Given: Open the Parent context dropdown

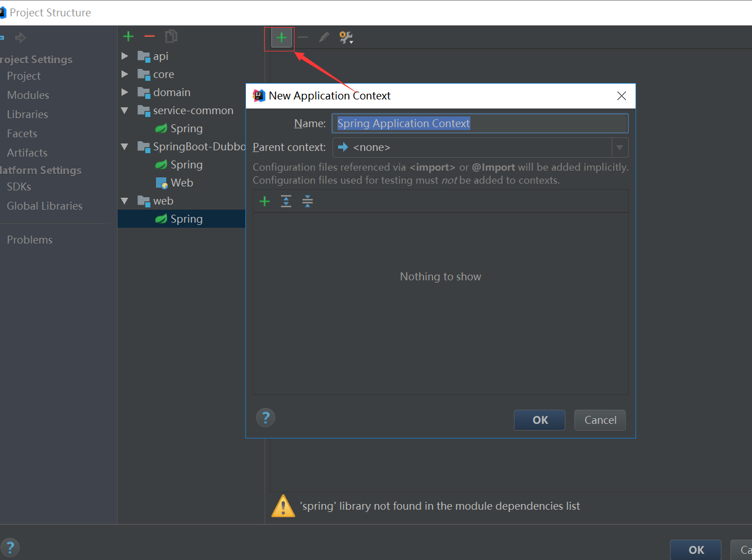Looking at the screenshot, I should (x=620, y=147).
